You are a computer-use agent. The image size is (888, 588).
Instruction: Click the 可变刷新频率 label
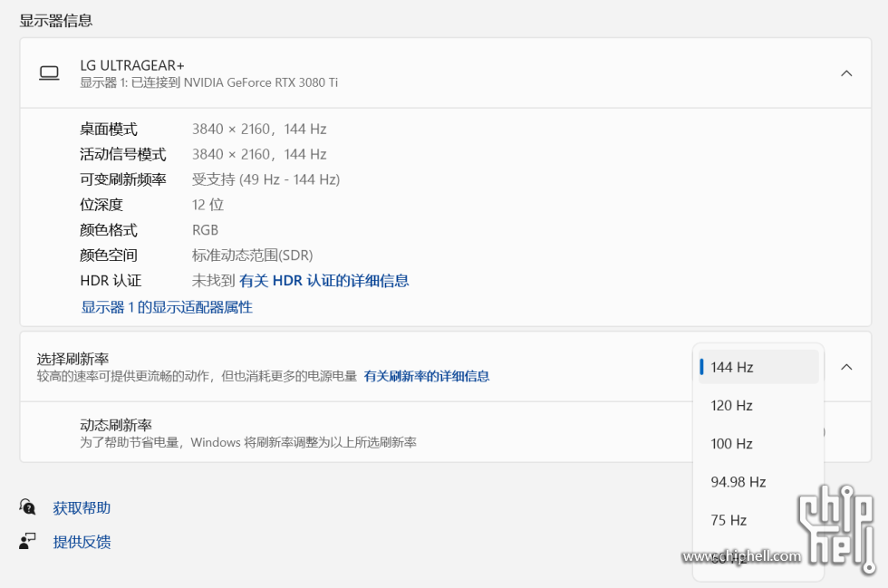pyautogui.click(x=123, y=179)
